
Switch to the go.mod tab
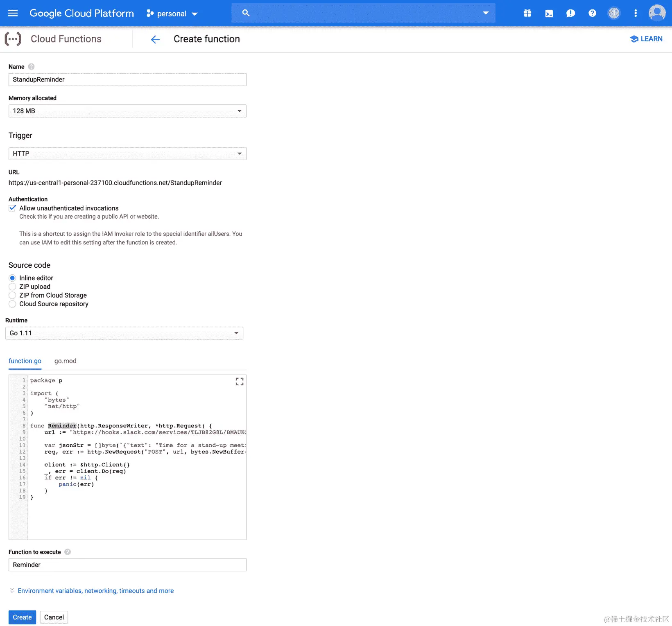(65, 361)
